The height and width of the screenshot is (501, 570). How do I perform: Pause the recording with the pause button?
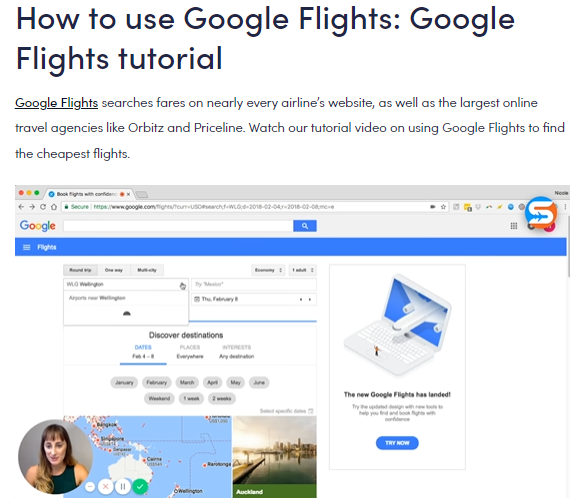click(123, 486)
